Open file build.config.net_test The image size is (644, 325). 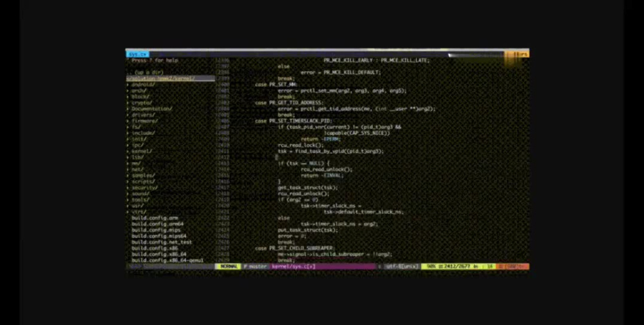coord(162,242)
